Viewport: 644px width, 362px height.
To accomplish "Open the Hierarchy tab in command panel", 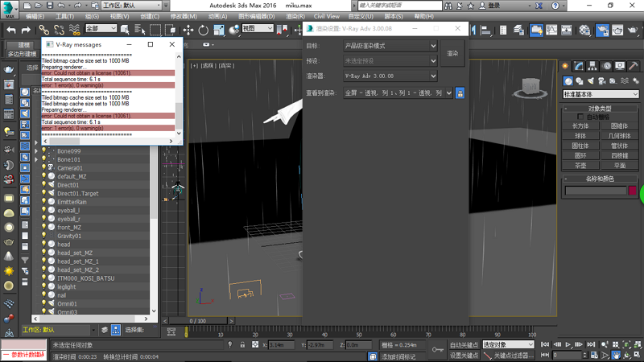I will (592, 66).
